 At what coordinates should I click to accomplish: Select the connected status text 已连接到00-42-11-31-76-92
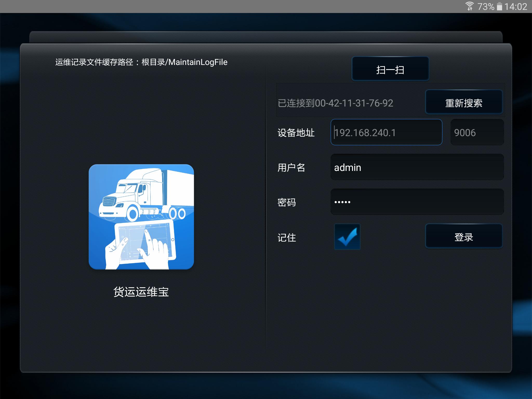[x=335, y=103]
